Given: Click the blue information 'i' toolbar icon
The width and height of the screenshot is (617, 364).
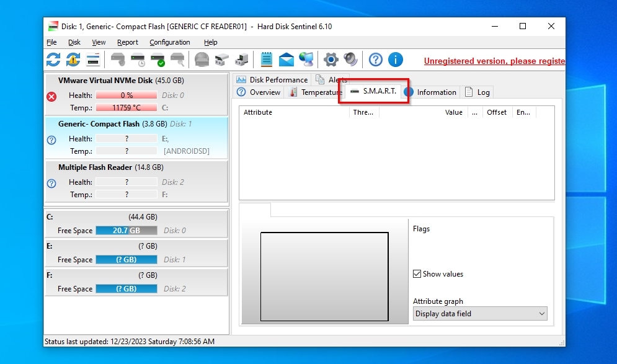Looking at the screenshot, I should (x=396, y=60).
